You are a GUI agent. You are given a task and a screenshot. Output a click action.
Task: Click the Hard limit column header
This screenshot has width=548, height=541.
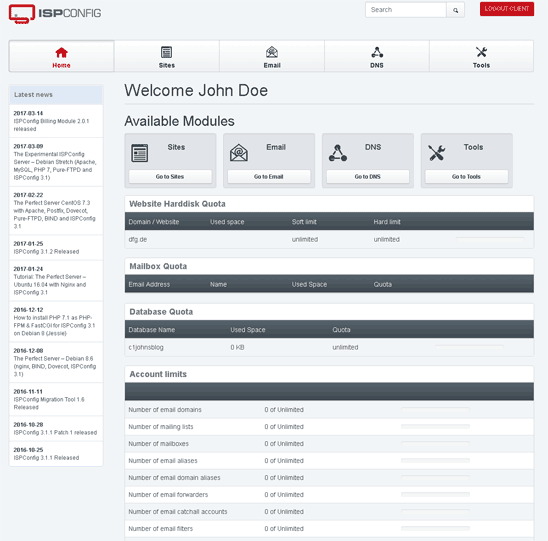(387, 222)
